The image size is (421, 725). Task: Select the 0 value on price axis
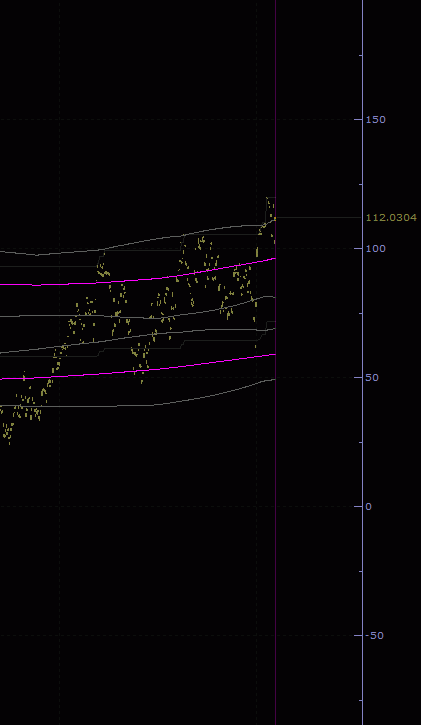pos(368,507)
